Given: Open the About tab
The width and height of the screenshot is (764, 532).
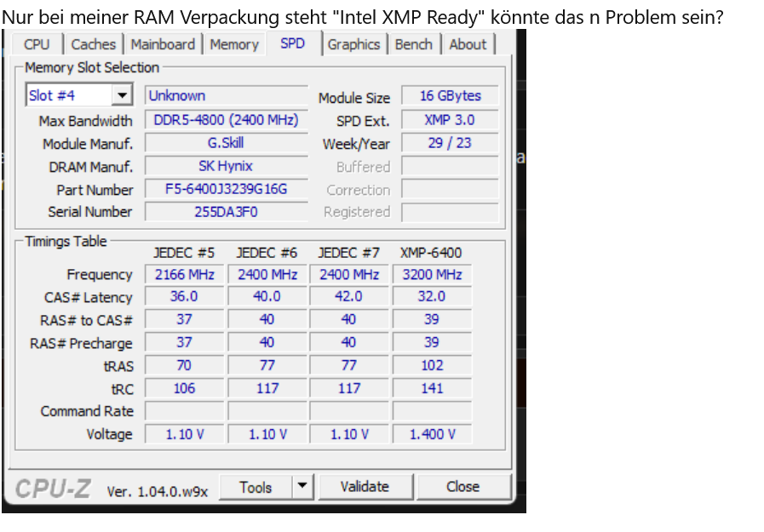Looking at the screenshot, I should 468,44.
